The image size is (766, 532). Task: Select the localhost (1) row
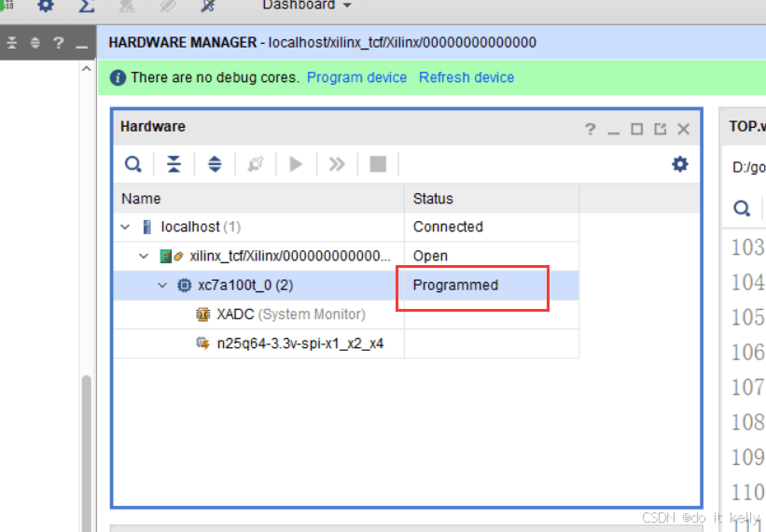click(346, 227)
